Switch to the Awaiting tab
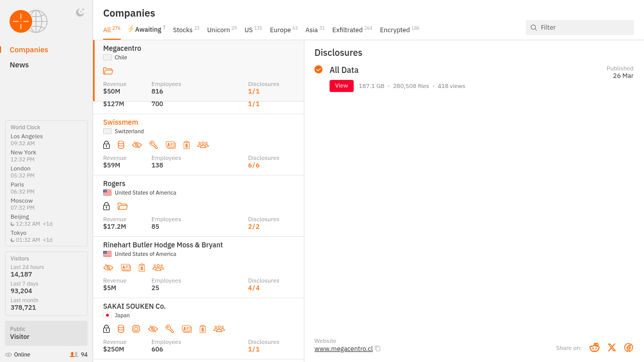Image resolution: width=644 pixels, height=362 pixels. 147,29
